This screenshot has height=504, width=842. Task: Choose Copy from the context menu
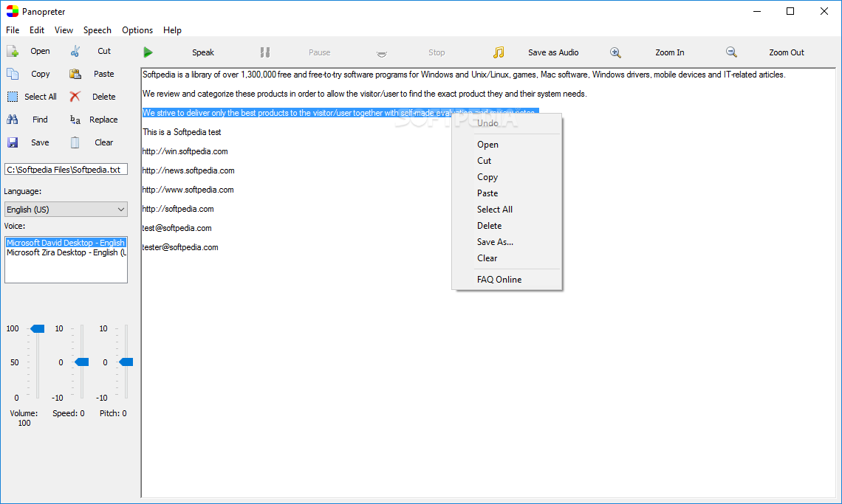point(507,177)
